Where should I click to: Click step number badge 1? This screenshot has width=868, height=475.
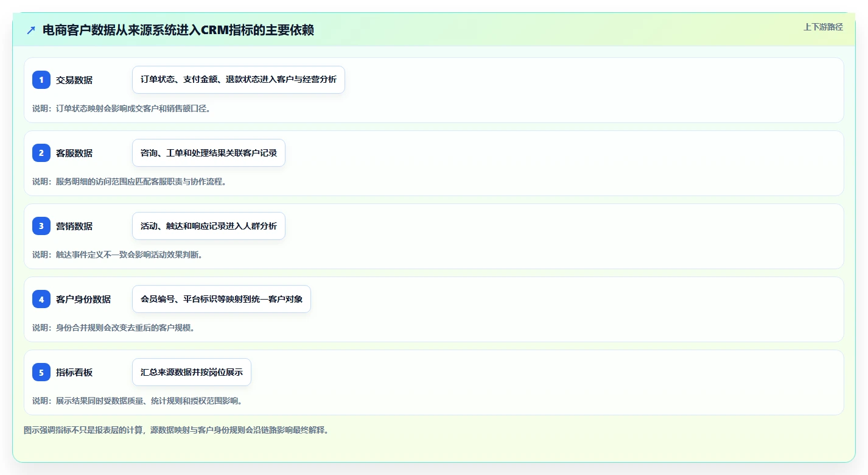pyautogui.click(x=41, y=80)
